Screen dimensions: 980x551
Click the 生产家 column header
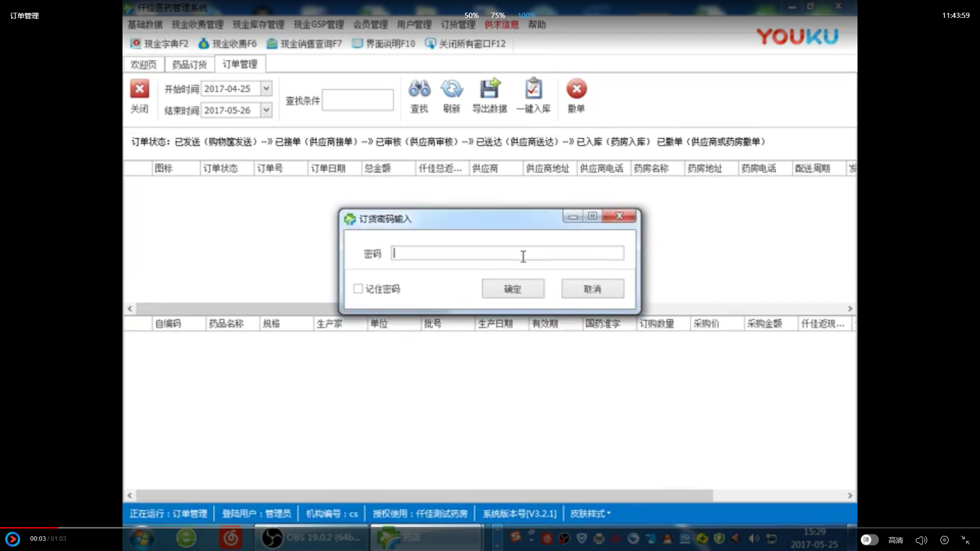click(x=340, y=323)
